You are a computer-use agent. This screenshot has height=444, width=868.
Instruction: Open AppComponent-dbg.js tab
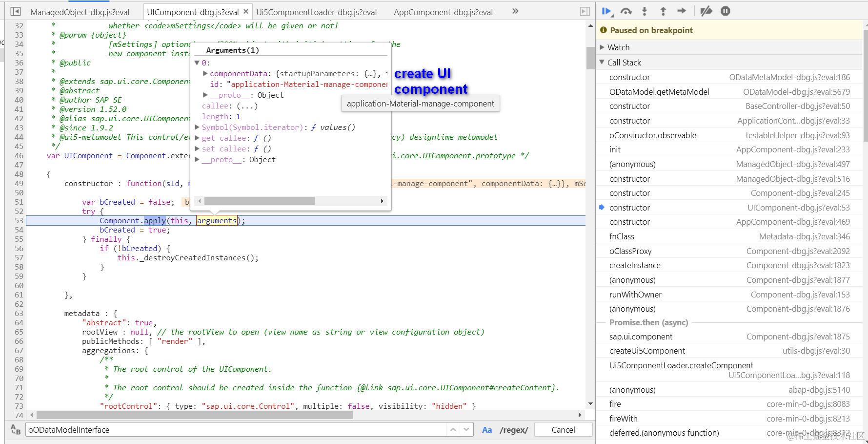click(x=444, y=12)
